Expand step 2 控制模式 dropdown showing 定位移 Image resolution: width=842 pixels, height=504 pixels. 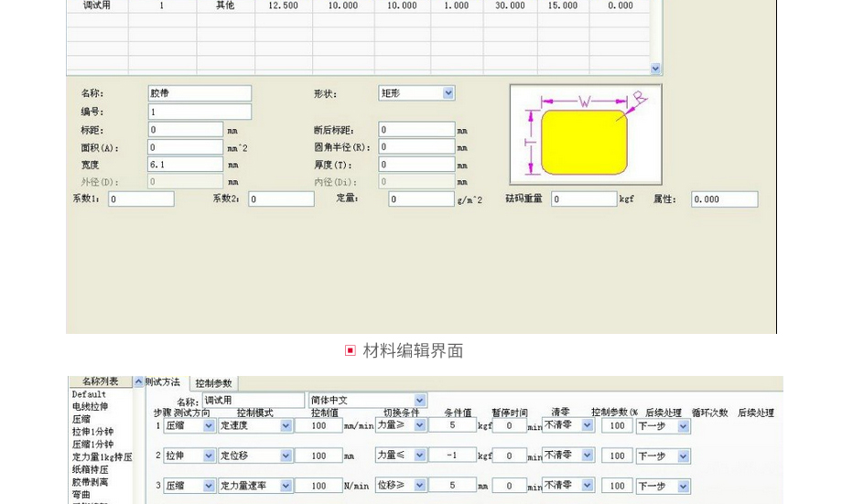pyautogui.click(x=286, y=456)
